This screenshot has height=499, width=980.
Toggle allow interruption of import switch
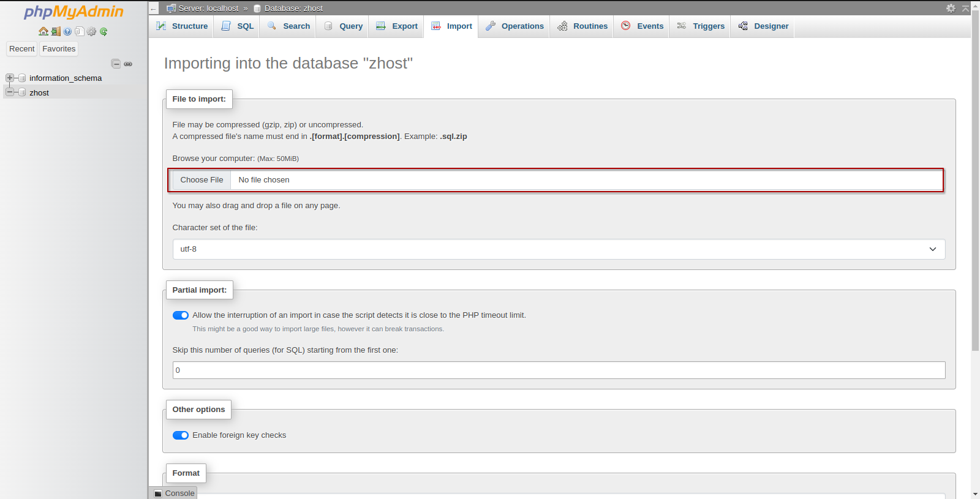181,315
